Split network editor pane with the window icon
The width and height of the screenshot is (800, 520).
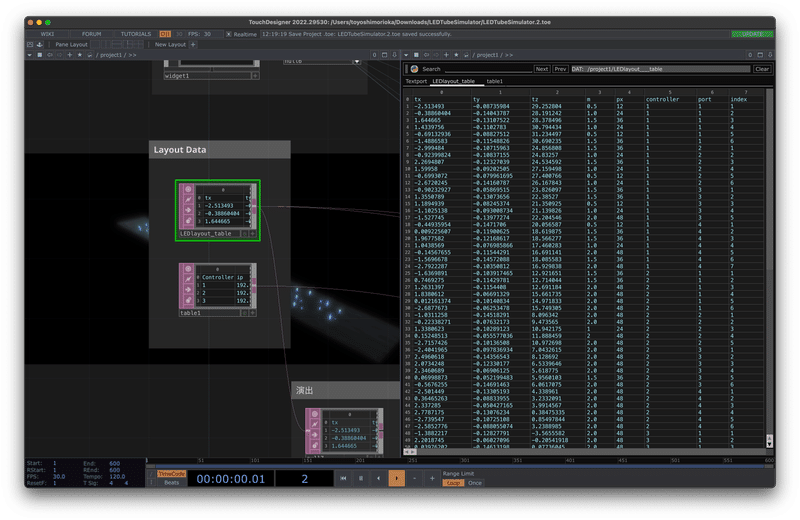[x=384, y=55]
